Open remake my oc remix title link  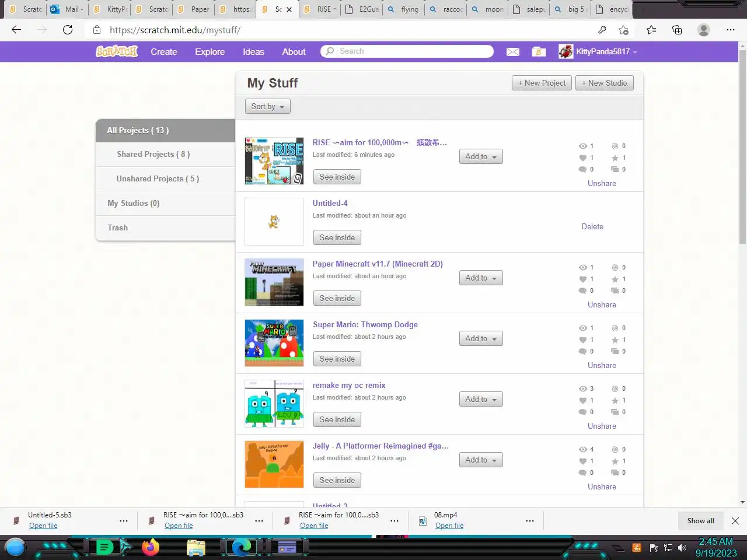tap(349, 385)
